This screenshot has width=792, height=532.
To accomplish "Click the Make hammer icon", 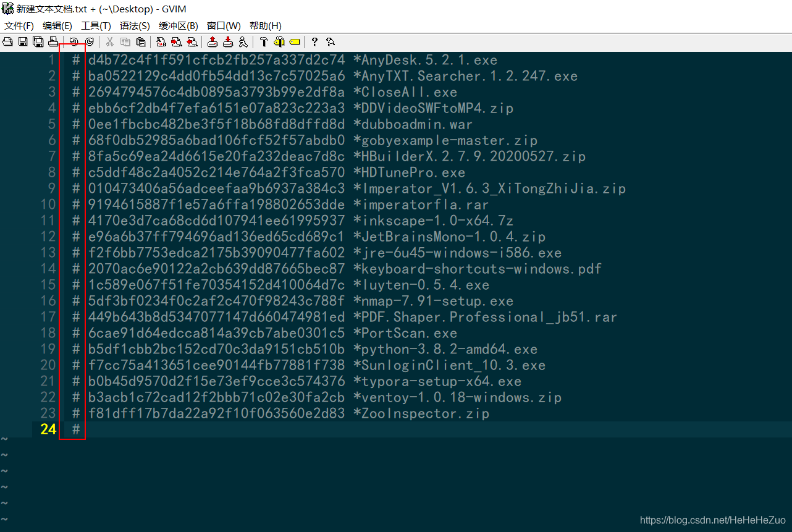I will click(264, 42).
